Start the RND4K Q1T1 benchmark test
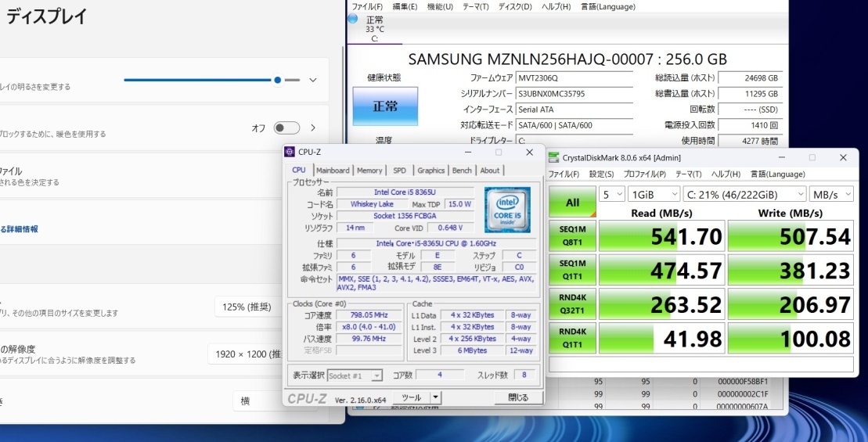The width and height of the screenshot is (868, 442). pos(573,337)
